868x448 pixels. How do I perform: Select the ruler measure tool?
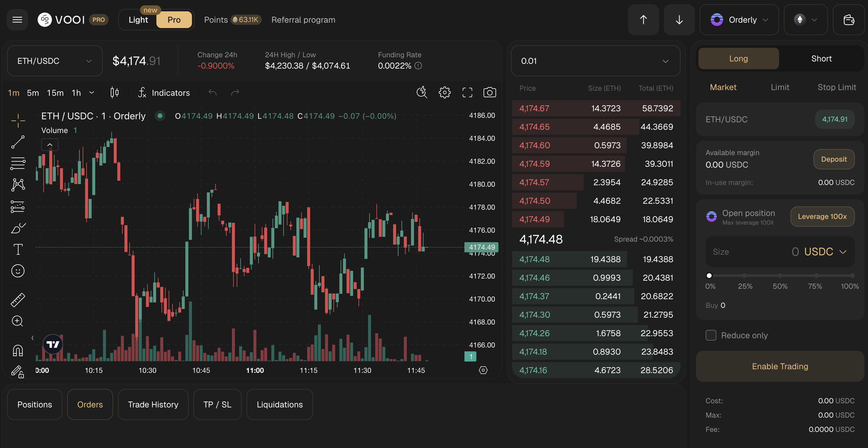pos(18,299)
